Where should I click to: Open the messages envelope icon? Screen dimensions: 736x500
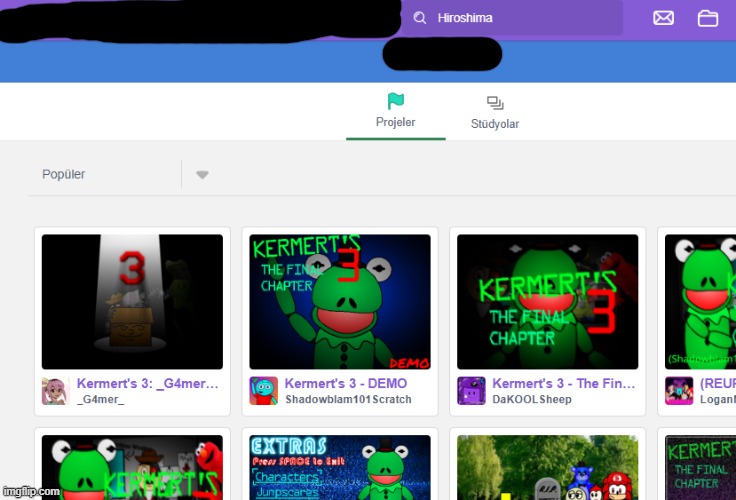tap(663, 18)
